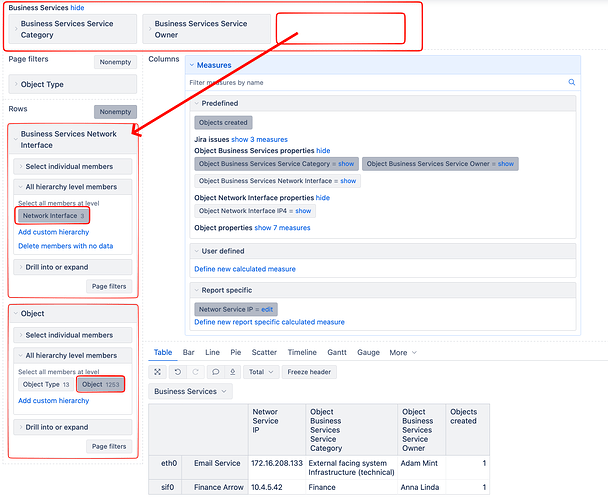Open the More chart types dropdown
Image resolution: width=608 pixels, height=500 pixels.
[403, 353]
